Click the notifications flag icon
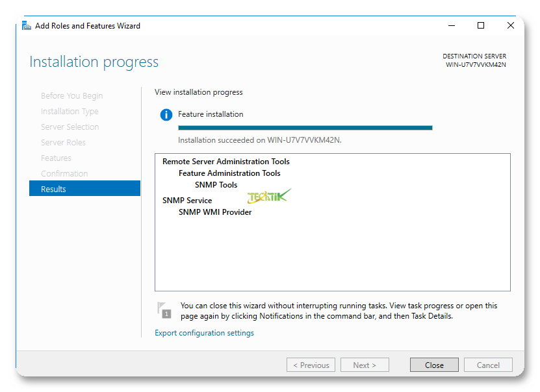Image resolution: width=540 pixels, height=392 pixels. tap(164, 310)
